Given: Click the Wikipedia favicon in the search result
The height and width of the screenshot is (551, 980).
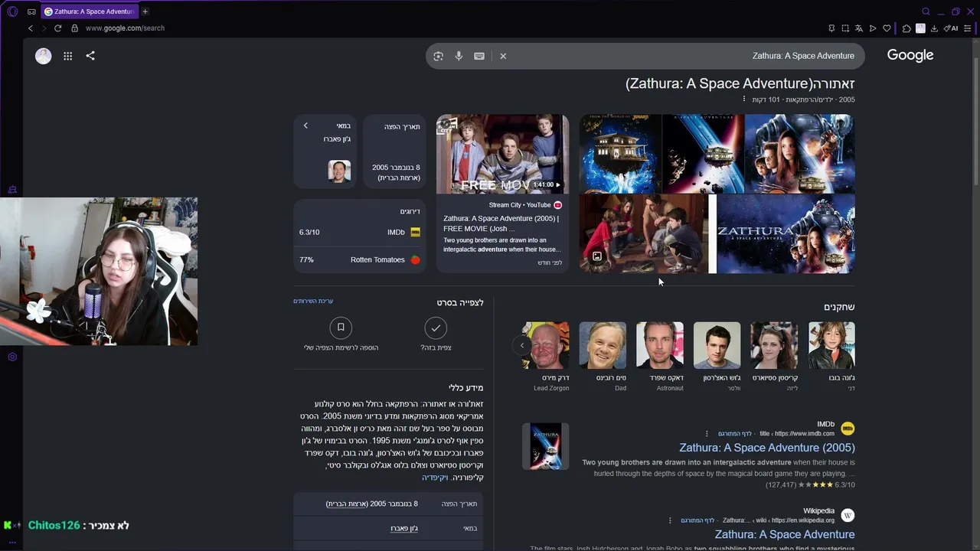Looking at the screenshot, I should click(848, 515).
